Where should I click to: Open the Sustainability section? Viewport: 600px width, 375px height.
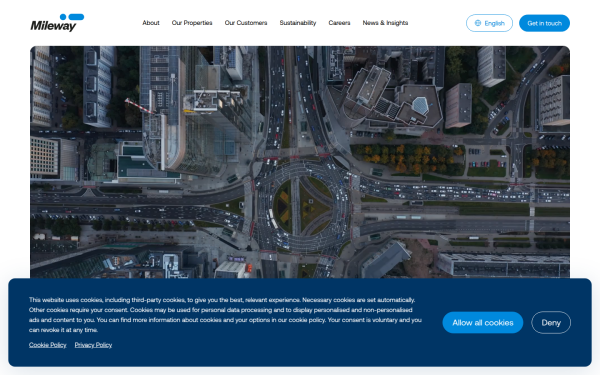click(298, 23)
